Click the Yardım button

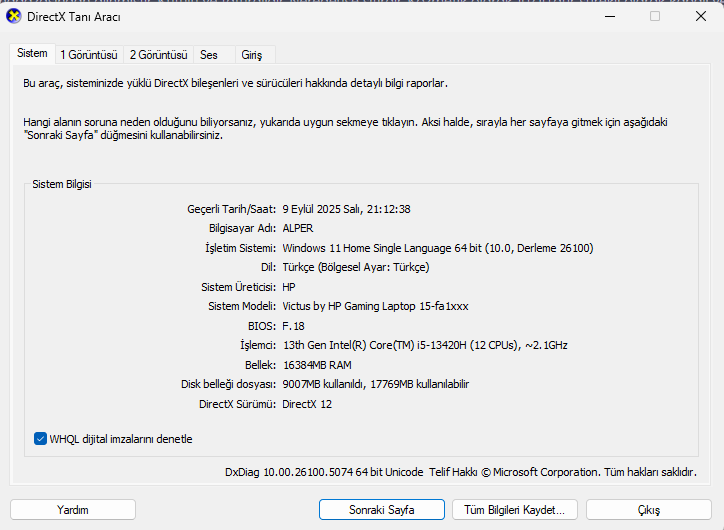tap(73, 510)
